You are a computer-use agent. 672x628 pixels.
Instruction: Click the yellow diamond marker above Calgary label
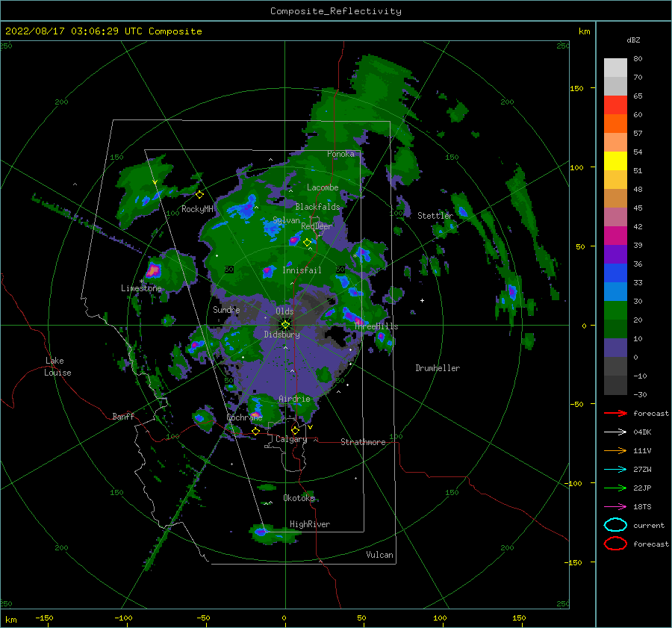pos(295,430)
